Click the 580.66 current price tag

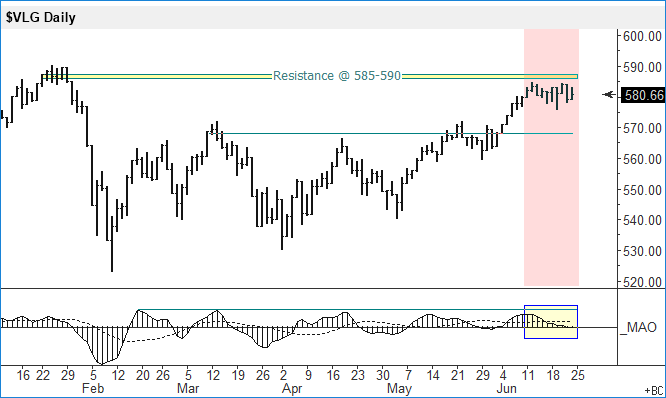point(643,95)
